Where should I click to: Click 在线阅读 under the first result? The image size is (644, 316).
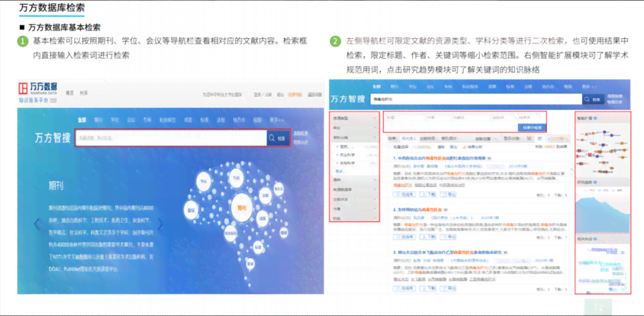pos(403,195)
